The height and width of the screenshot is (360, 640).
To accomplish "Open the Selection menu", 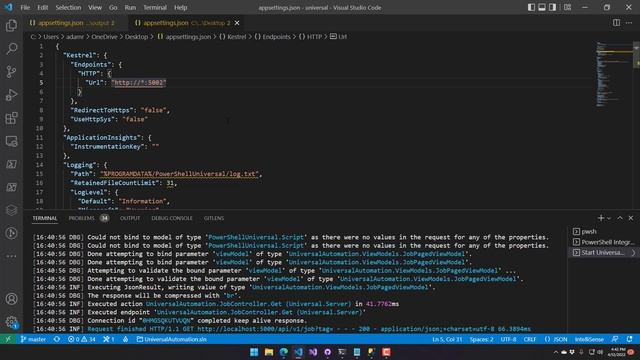I will coord(68,7).
